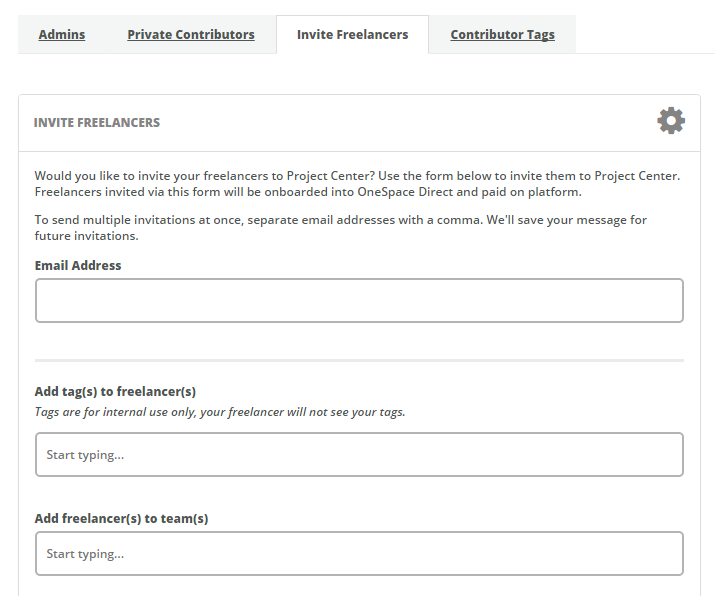Click the paragraph mentioning OneSpace Direct
The width and height of the screenshot is (715, 596).
coord(357,184)
